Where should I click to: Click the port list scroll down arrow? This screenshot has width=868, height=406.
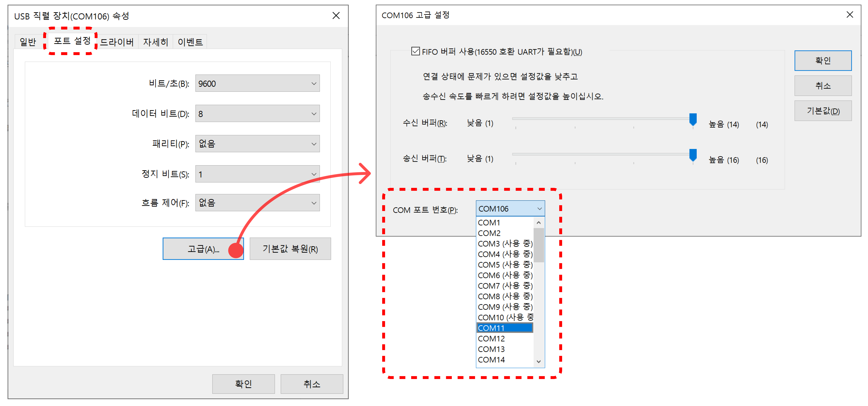539,362
